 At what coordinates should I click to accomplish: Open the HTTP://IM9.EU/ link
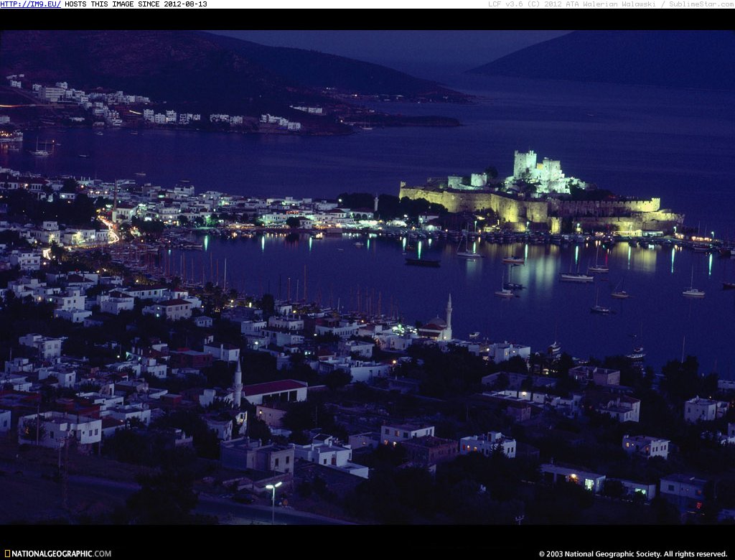coord(30,4)
